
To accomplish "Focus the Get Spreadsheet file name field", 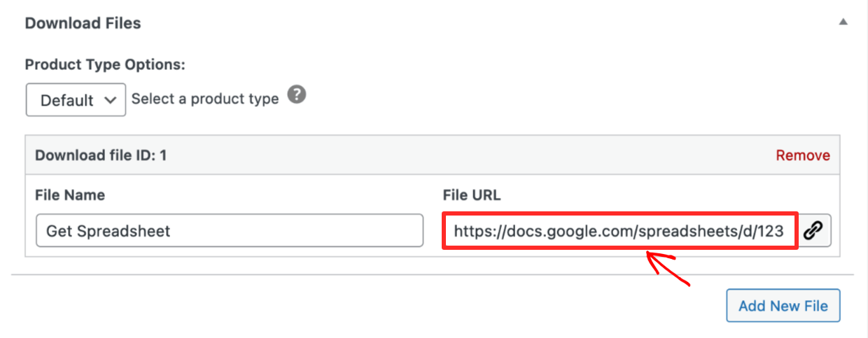I will tap(229, 230).
